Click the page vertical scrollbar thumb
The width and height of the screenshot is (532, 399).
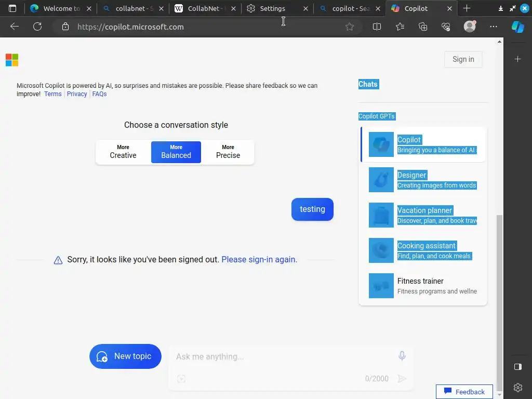(x=499, y=303)
